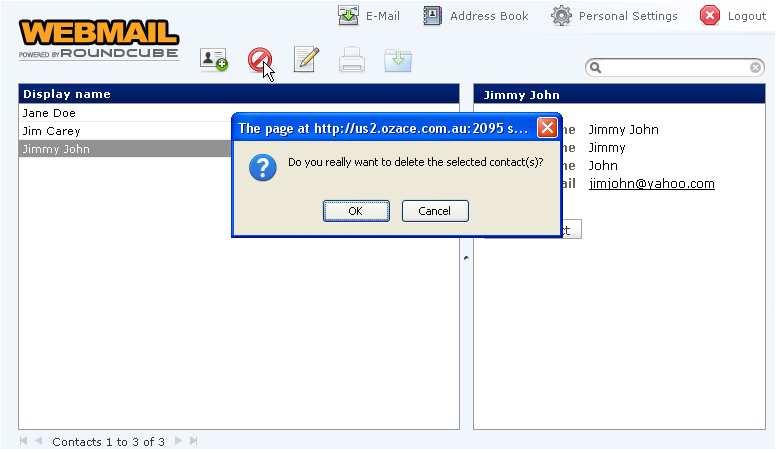776x450 pixels.
Task: Click the search reset X icon
Action: [x=755, y=68]
